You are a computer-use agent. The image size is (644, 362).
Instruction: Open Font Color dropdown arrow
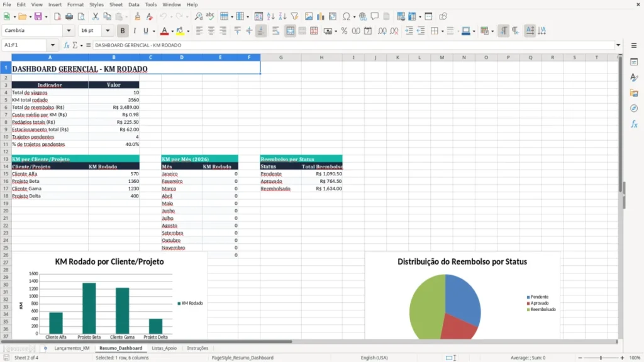tap(172, 31)
